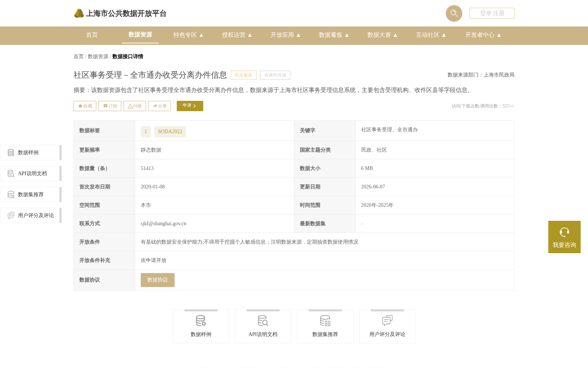Click the dataset title heading

pyautogui.click(x=150, y=75)
